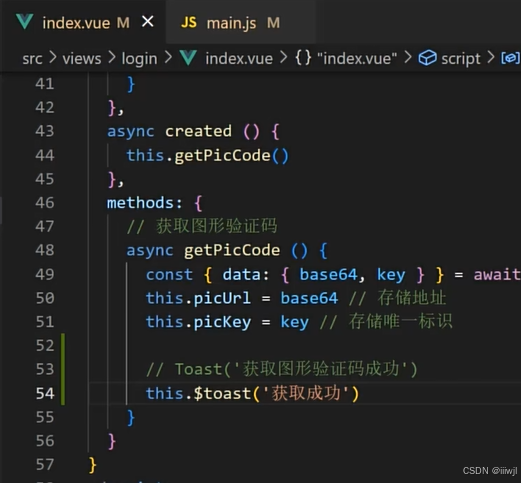The height and width of the screenshot is (483, 521).
Task: Click 'this.picKey' on line 51
Action: click(x=198, y=322)
